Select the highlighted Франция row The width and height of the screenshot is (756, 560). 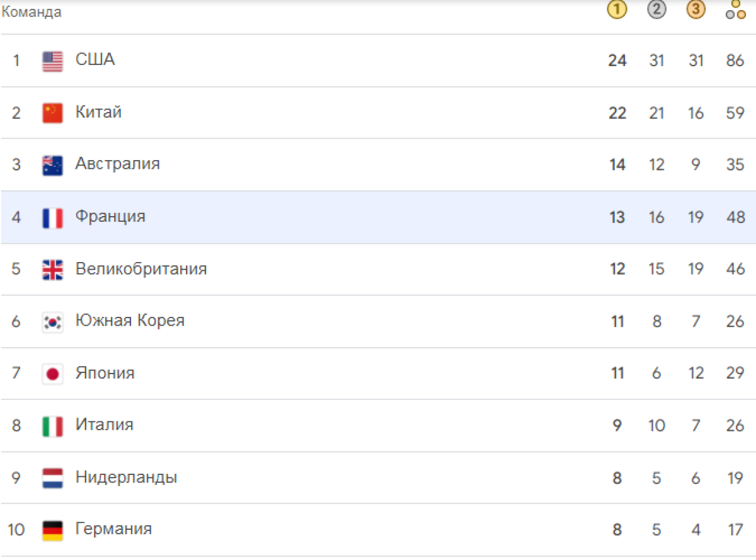(x=378, y=217)
